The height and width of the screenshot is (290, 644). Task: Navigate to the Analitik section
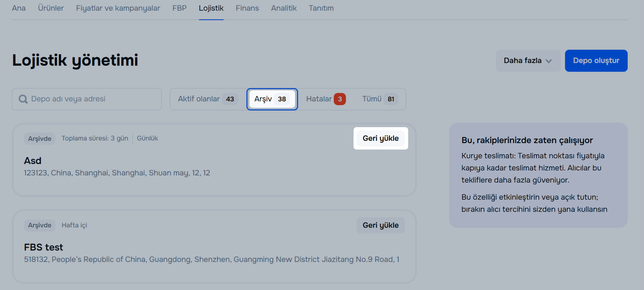click(x=284, y=8)
